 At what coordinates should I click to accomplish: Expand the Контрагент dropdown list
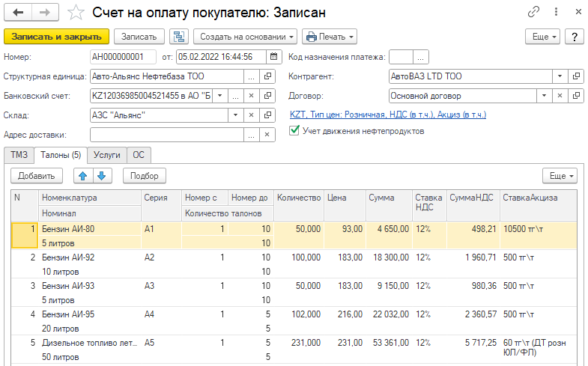tap(560, 76)
